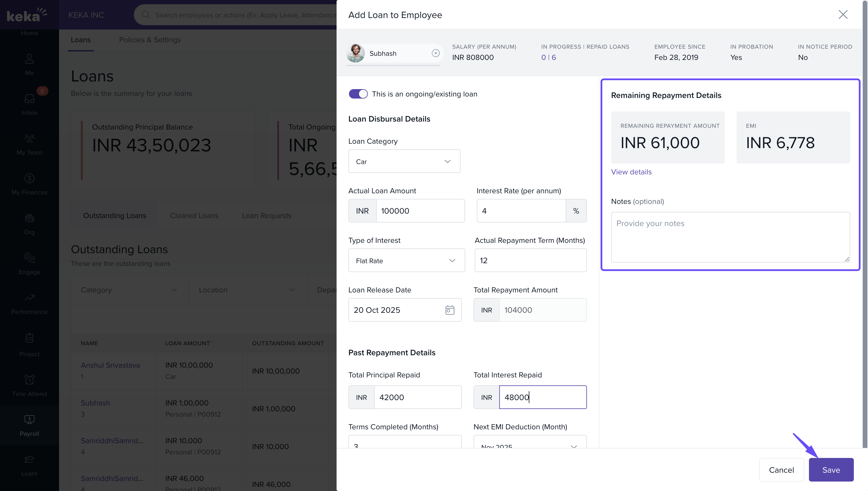Open the Performance sidebar icon
The height and width of the screenshot is (491, 868).
[x=29, y=298]
